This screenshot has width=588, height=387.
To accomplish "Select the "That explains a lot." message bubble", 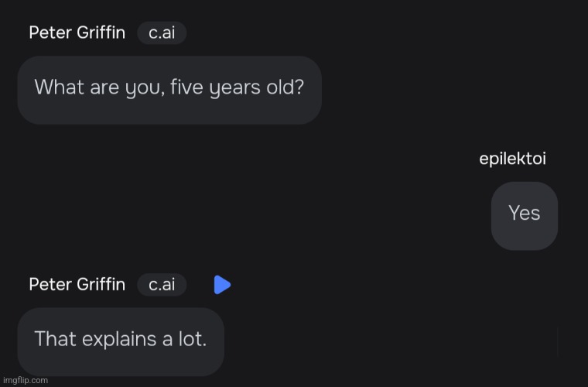I will (121, 341).
